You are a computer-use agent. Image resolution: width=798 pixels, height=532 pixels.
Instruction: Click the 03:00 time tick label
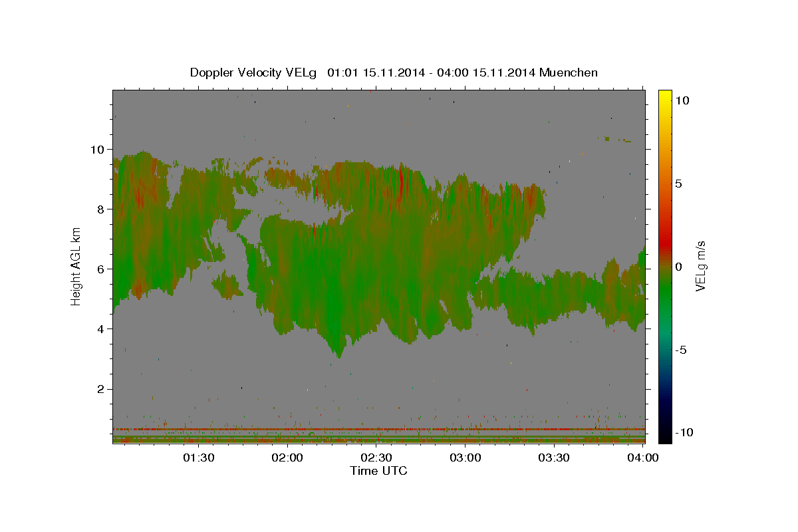click(x=465, y=458)
